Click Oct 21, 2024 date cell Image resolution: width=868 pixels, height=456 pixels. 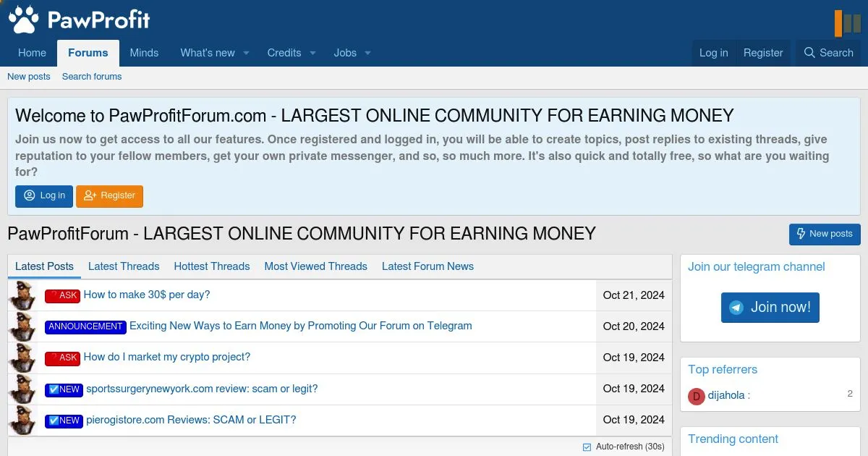pos(634,295)
